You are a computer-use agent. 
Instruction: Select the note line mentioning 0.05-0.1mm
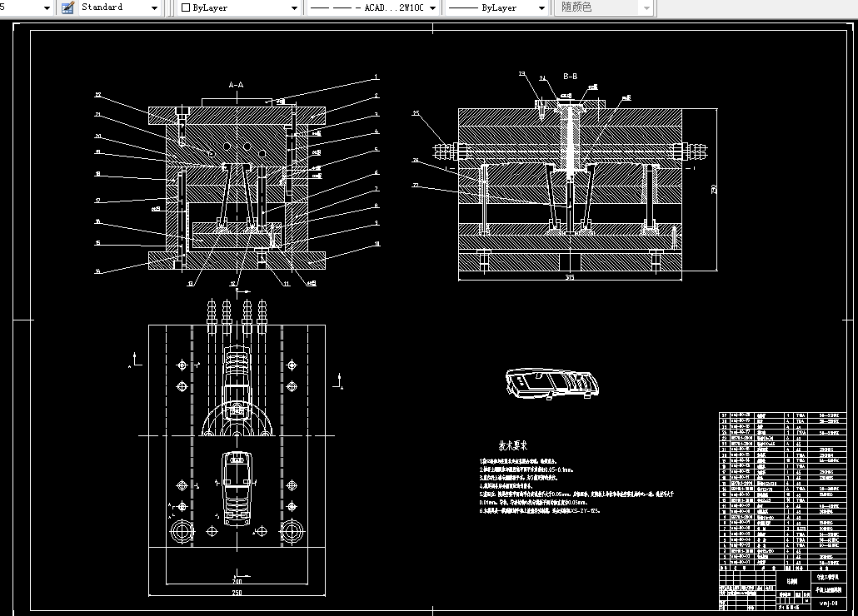click(x=526, y=469)
